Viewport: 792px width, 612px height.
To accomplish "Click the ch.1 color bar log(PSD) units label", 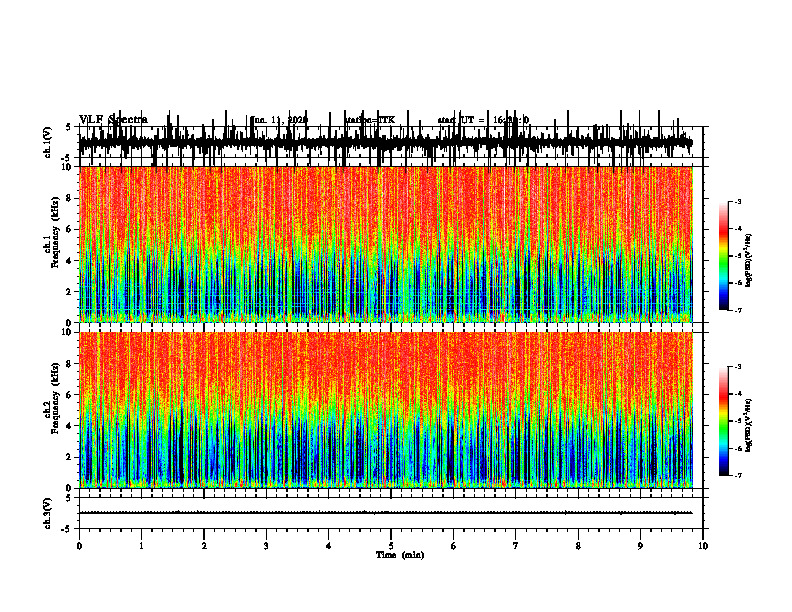I will 749,260.
